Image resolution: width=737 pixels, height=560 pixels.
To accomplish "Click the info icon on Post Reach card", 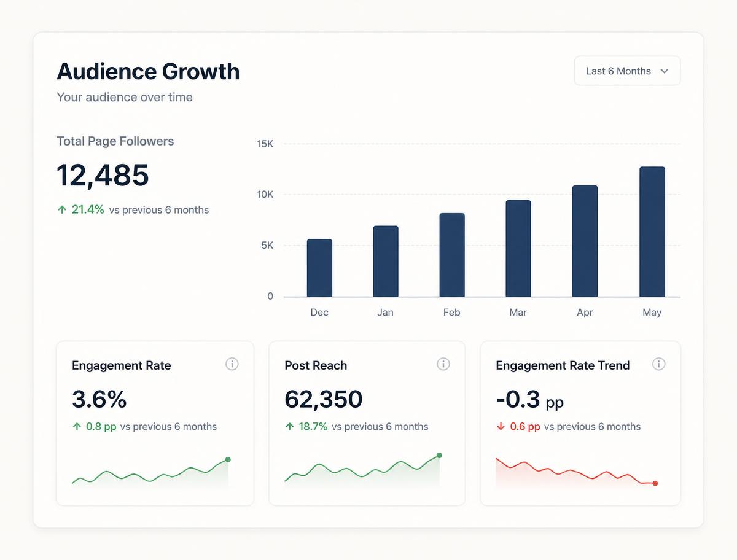I will click(443, 364).
